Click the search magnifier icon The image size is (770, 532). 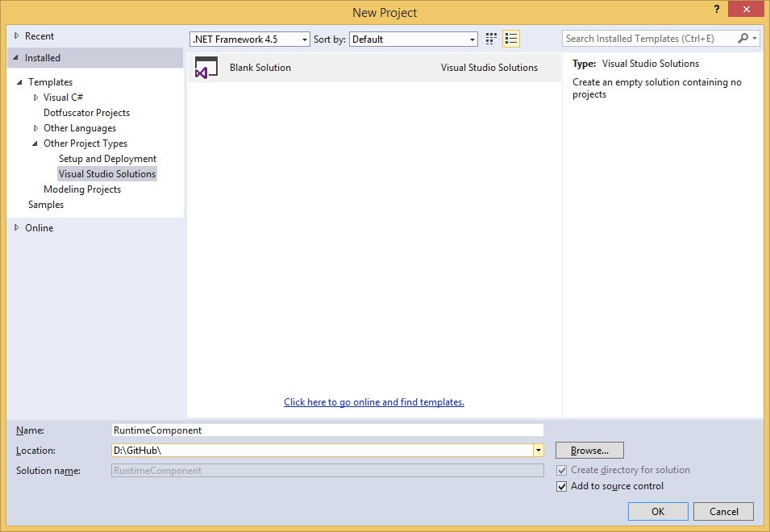tap(743, 38)
